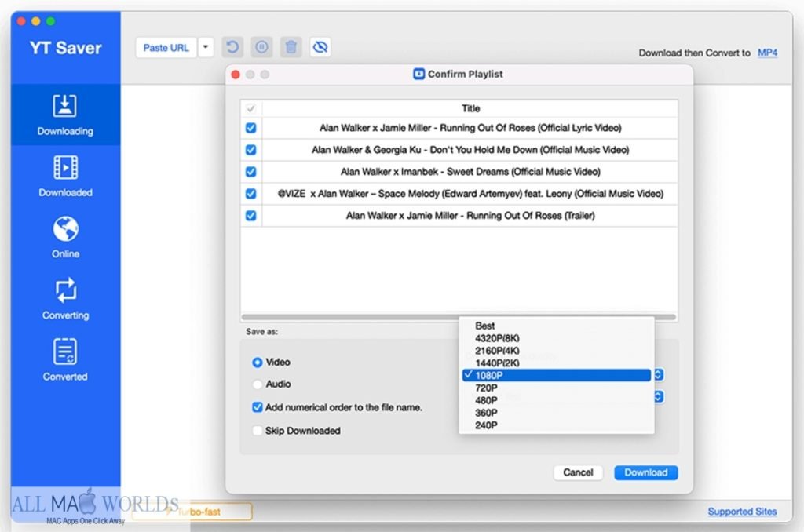Click the second dropdown arrows below quality
The height and width of the screenshot is (532, 804).
coord(659,397)
